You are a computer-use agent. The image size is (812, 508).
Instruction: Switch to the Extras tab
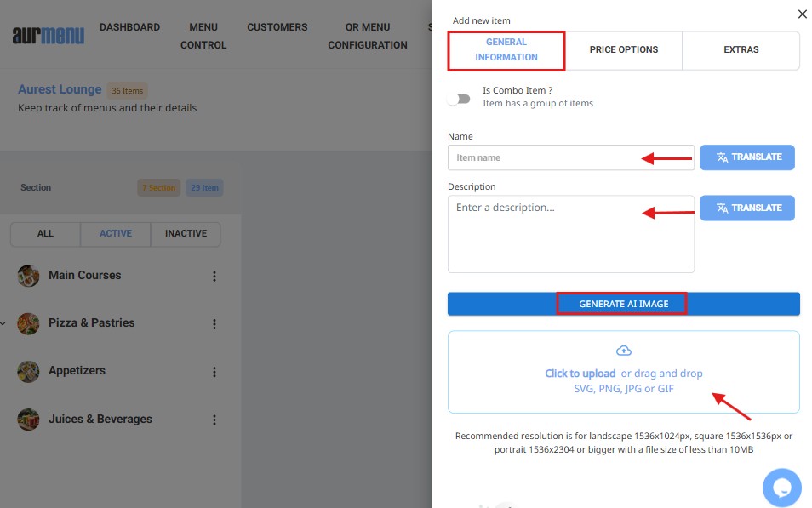(x=741, y=50)
